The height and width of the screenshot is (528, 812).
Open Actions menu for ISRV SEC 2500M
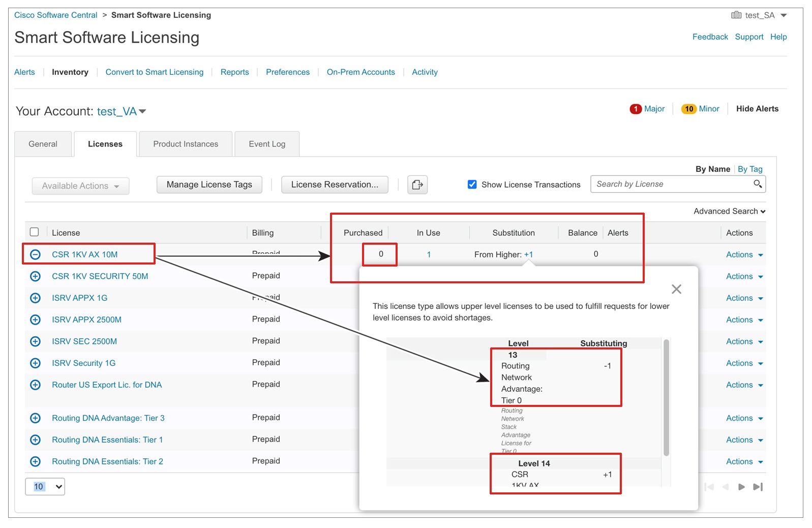pos(744,341)
